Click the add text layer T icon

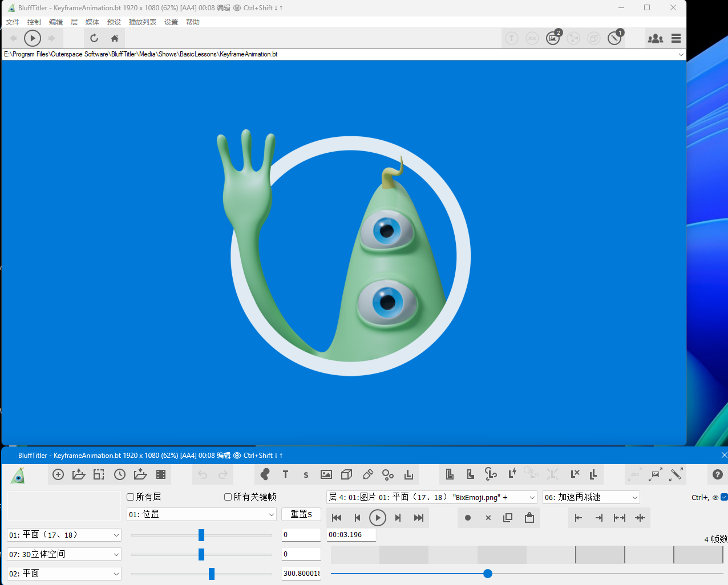click(x=285, y=474)
